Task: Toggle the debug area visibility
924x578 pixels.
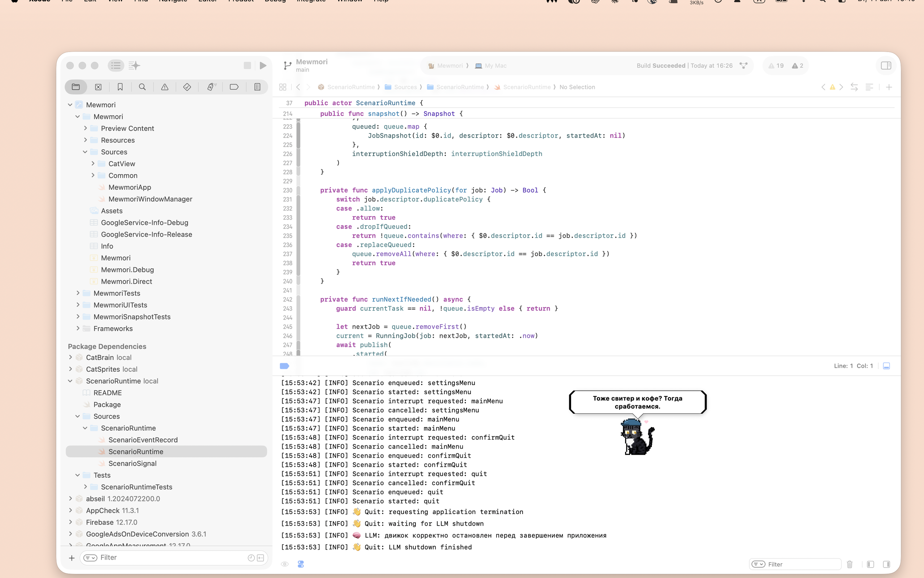Action: point(886,366)
